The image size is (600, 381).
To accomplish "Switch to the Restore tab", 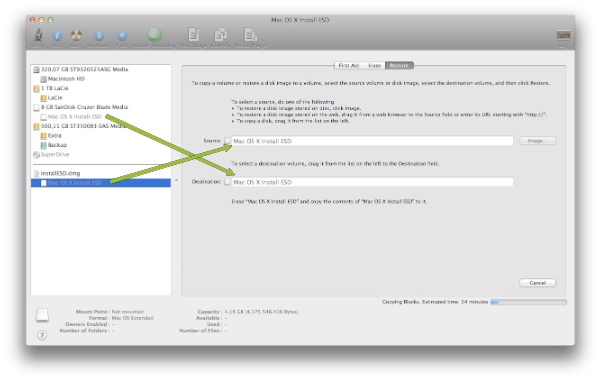I will pos(399,65).
